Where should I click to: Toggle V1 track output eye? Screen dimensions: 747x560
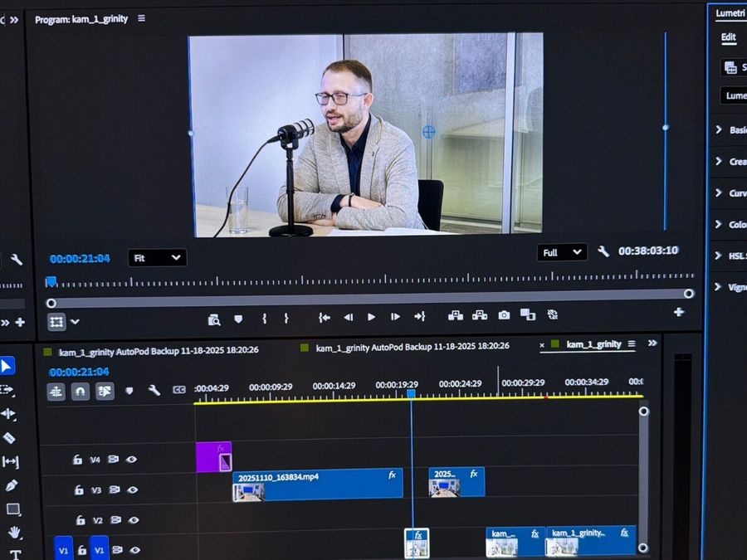135,550
